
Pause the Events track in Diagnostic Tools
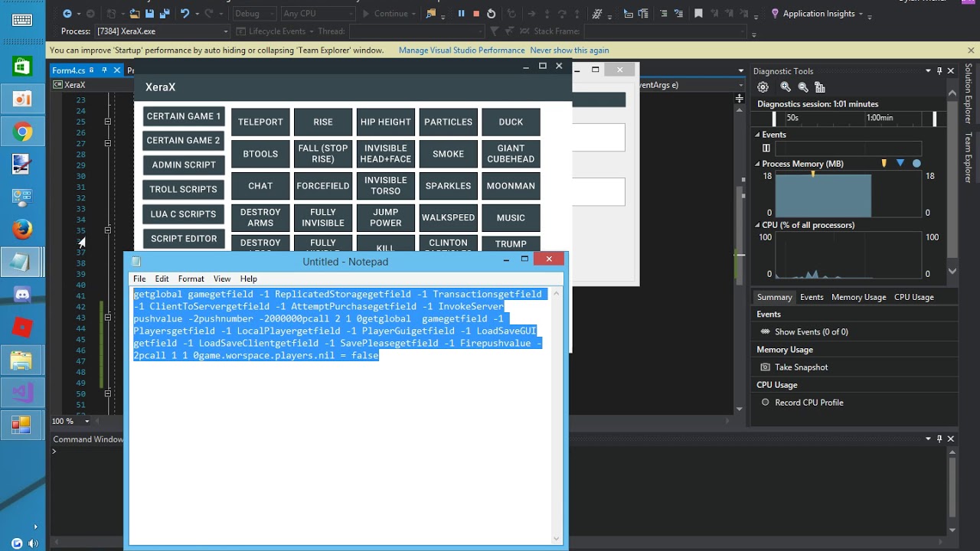[x=766, y=148]
